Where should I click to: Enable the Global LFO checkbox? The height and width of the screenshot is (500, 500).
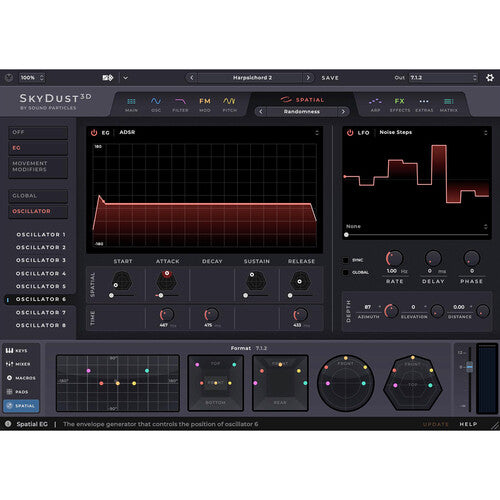click(346, 272)
